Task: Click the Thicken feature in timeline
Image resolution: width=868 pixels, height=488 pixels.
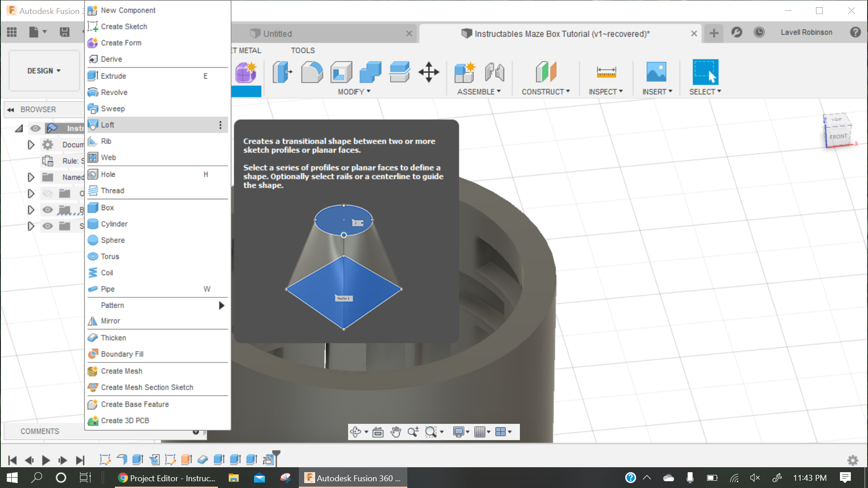Action: [x=203, y=460]
